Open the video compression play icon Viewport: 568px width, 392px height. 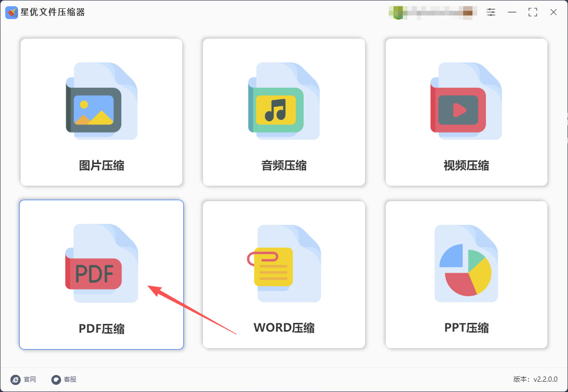466,101
